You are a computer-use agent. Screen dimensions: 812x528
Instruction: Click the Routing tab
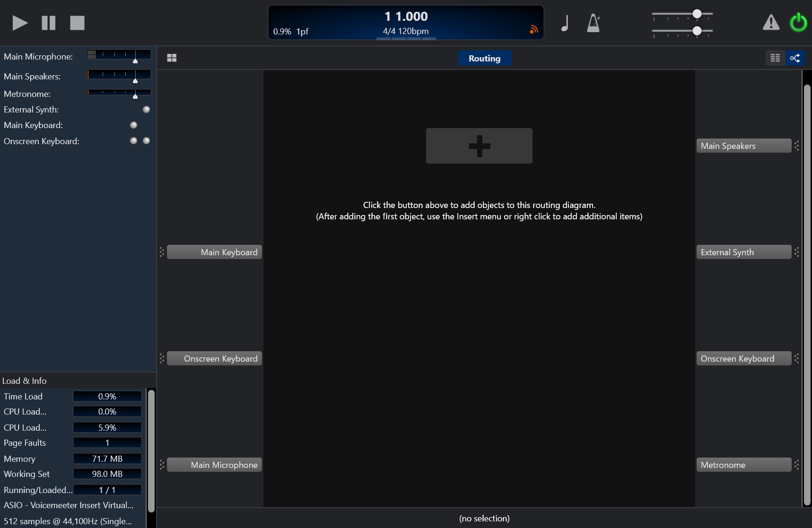tap(484, 58)
